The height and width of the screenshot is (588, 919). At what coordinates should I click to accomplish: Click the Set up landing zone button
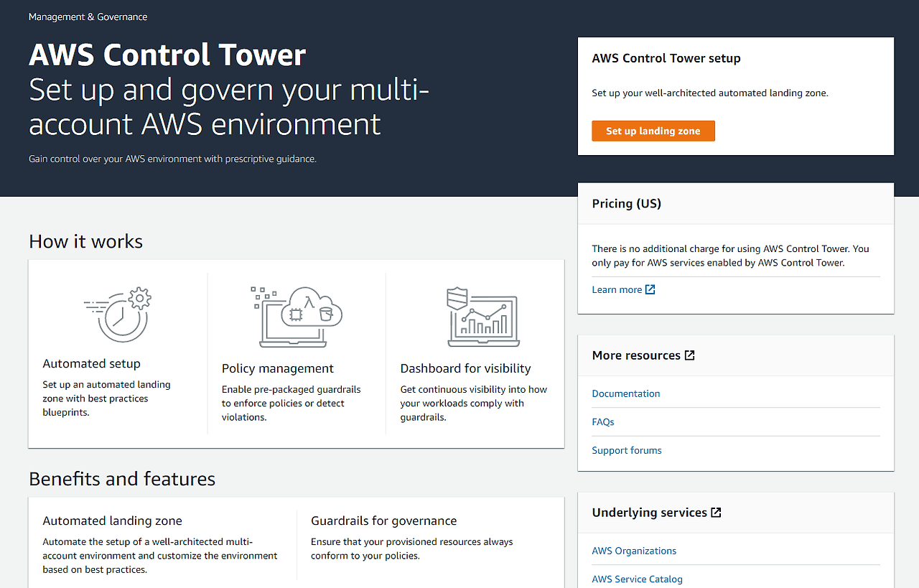653,131
